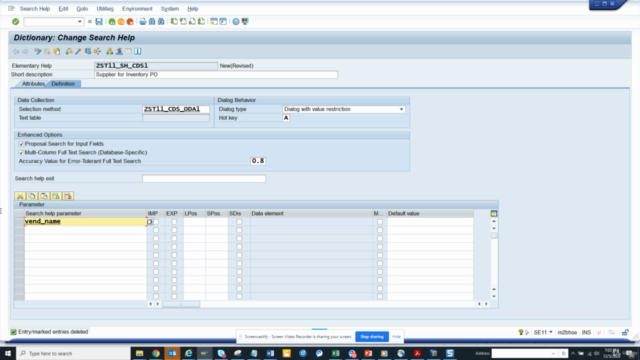Click the Last Page icon
Screen dimensions: 640x360
click(201, 22)
